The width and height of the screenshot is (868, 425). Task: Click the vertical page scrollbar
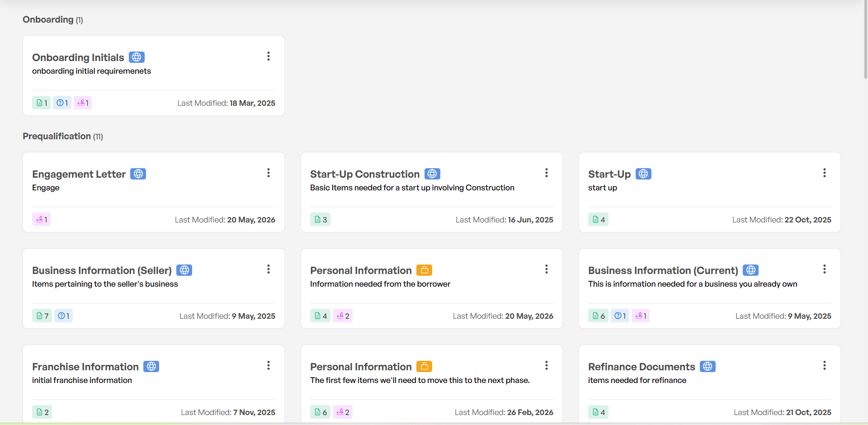click(866, 41)
